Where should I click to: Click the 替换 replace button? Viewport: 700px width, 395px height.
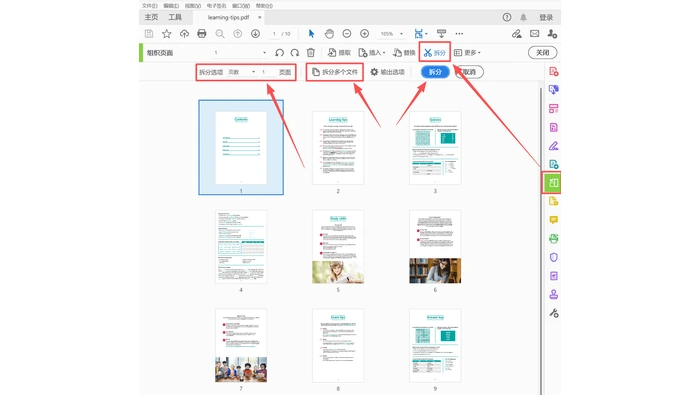pos(404,53)
